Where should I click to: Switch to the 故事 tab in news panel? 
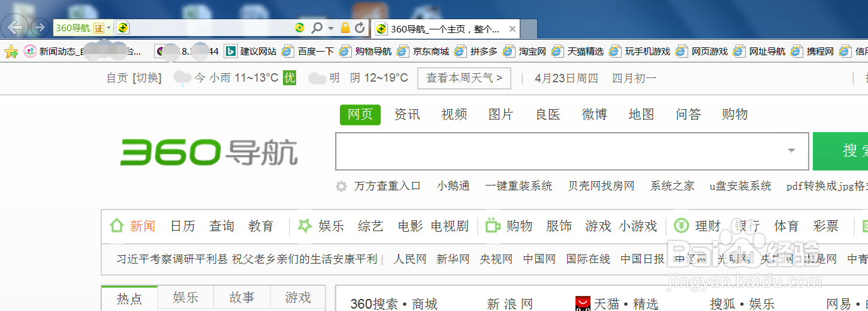pyautogui.click(x=242, y=298)
